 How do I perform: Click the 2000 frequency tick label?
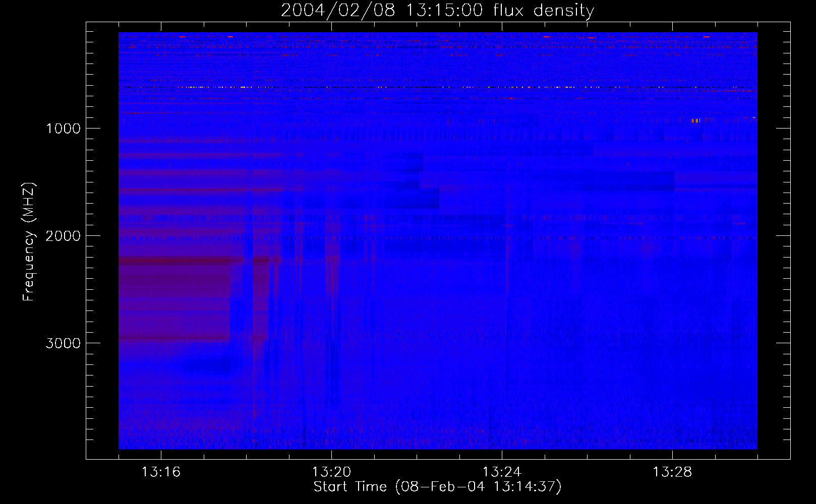(63, 236)
